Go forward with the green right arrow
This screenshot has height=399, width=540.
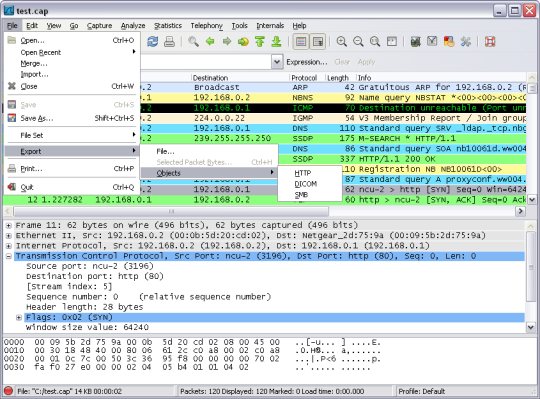pos(227,42)
